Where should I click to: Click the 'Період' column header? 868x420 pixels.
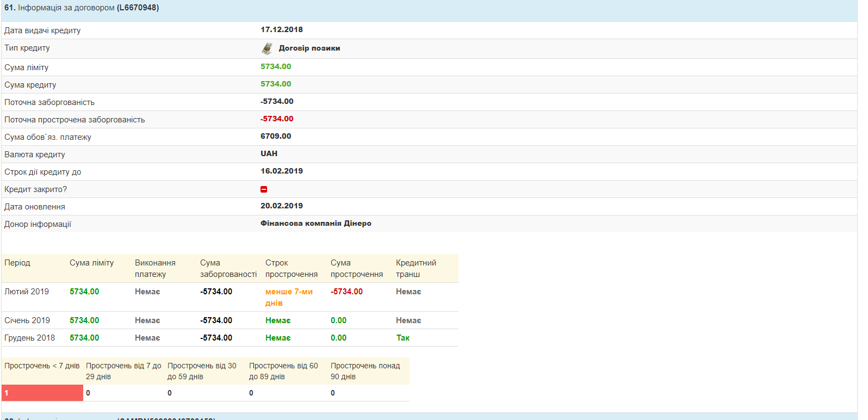17,263
